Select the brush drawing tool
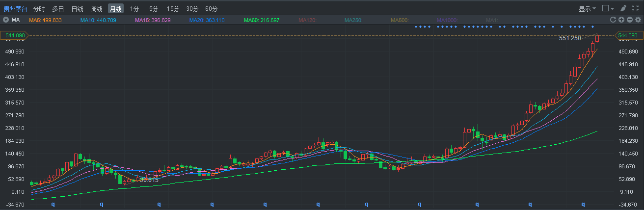Screen dimensions: 644x210 tap(623, 8)
